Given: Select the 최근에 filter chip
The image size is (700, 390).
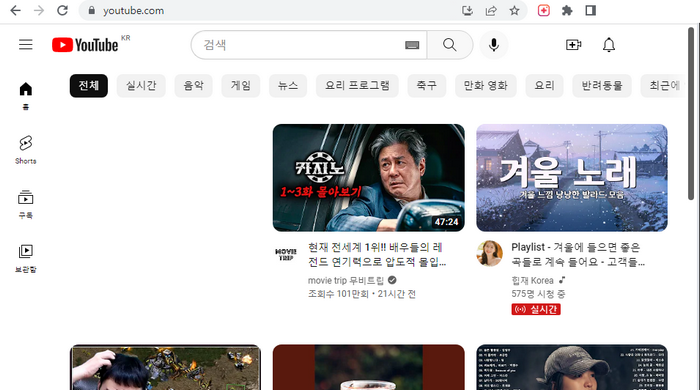Looking at the screenshot, I should [x=663, y=86].
